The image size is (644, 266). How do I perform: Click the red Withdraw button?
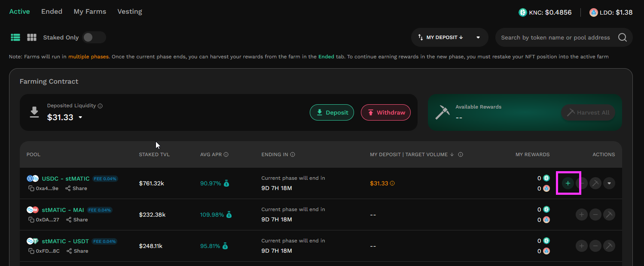[386, 112]
